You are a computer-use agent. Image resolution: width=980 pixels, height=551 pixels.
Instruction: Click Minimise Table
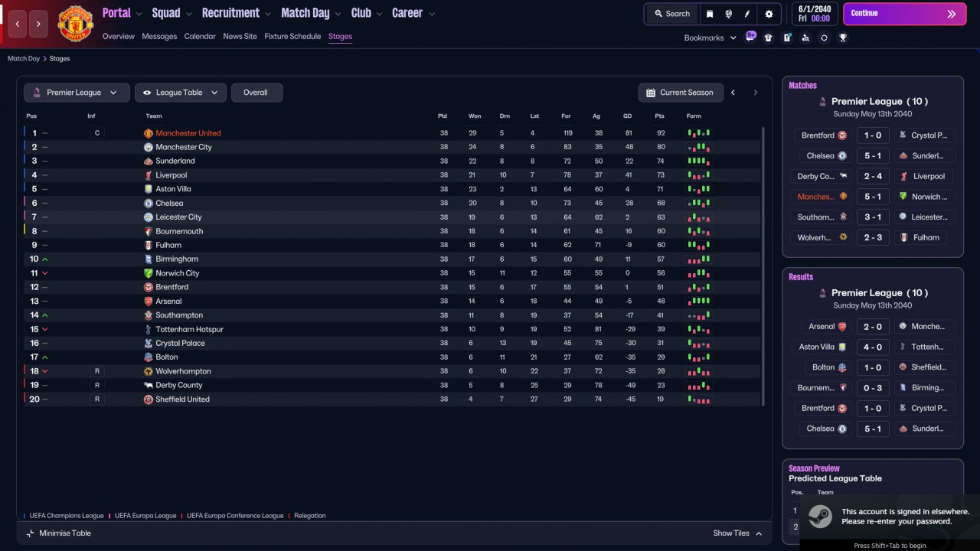point(58,533)
